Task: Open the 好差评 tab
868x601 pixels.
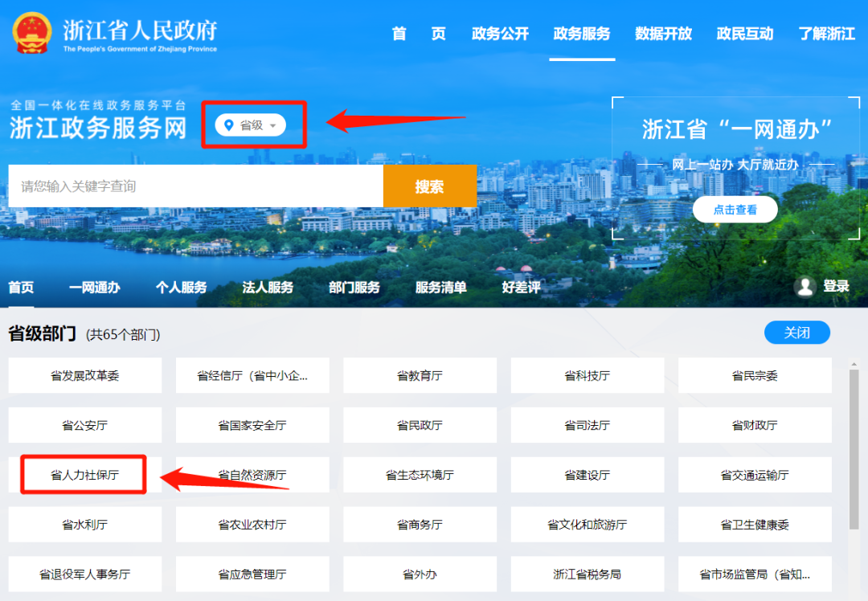Action: coord(521,287)
